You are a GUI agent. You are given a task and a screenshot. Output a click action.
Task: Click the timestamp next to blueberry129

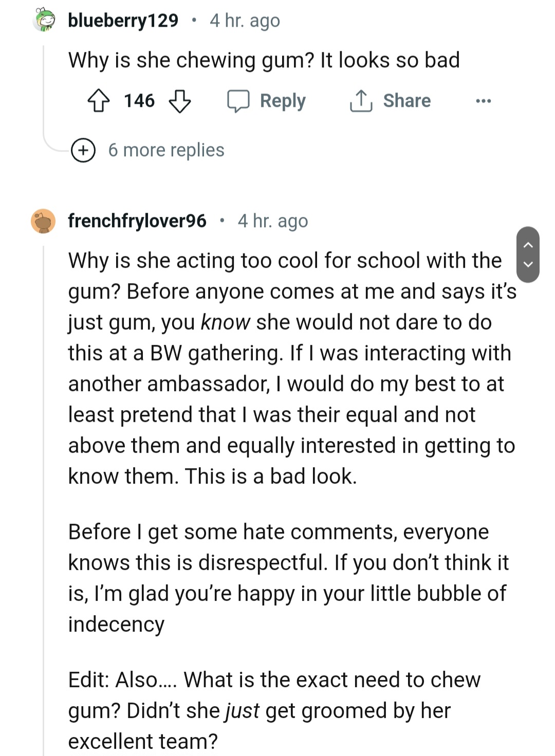point(245,21)
